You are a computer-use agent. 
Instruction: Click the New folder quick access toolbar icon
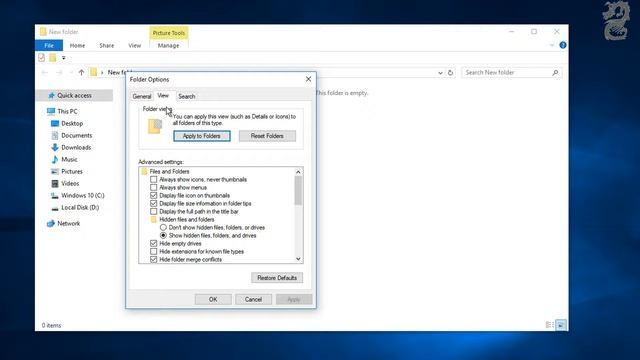53,58
